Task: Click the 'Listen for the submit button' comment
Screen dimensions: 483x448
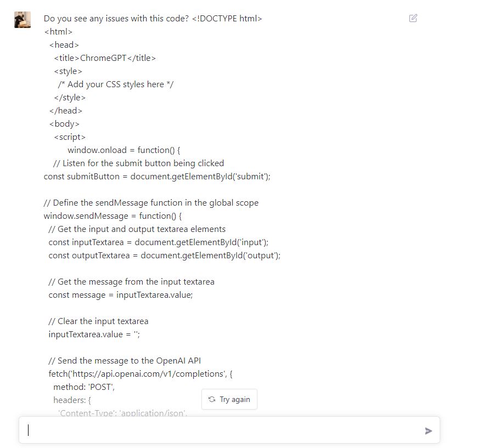Action: (138, 163)
